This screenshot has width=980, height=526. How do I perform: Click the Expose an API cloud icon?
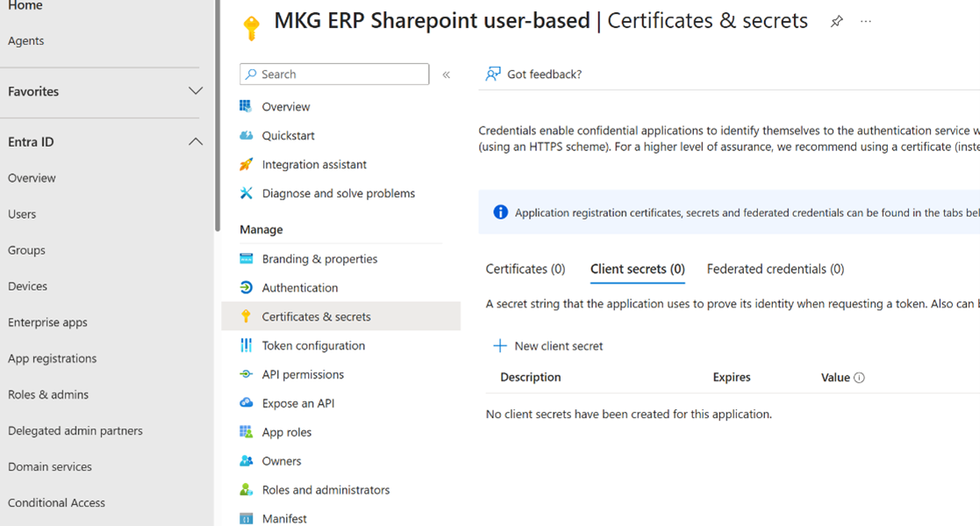246,403
